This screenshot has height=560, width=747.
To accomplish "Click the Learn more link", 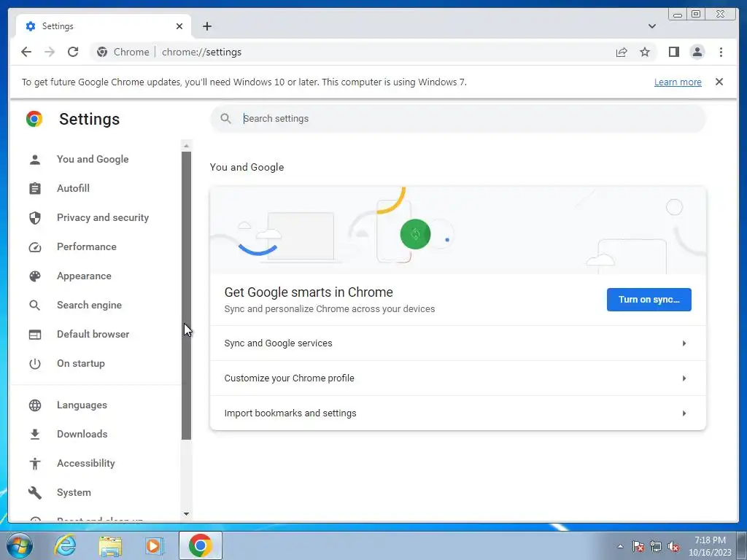I will click(678, 82).
